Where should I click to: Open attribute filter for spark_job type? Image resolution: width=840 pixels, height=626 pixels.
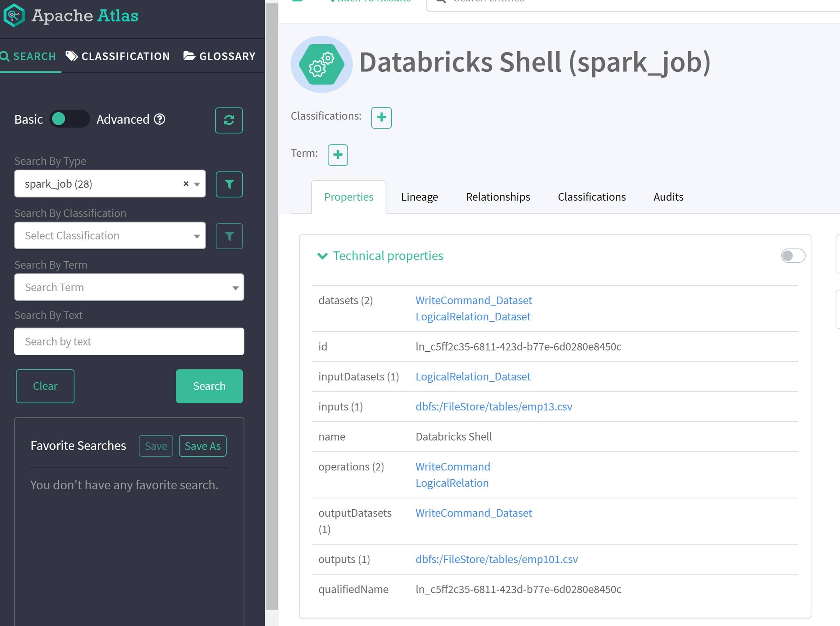[x=229, y=184]
